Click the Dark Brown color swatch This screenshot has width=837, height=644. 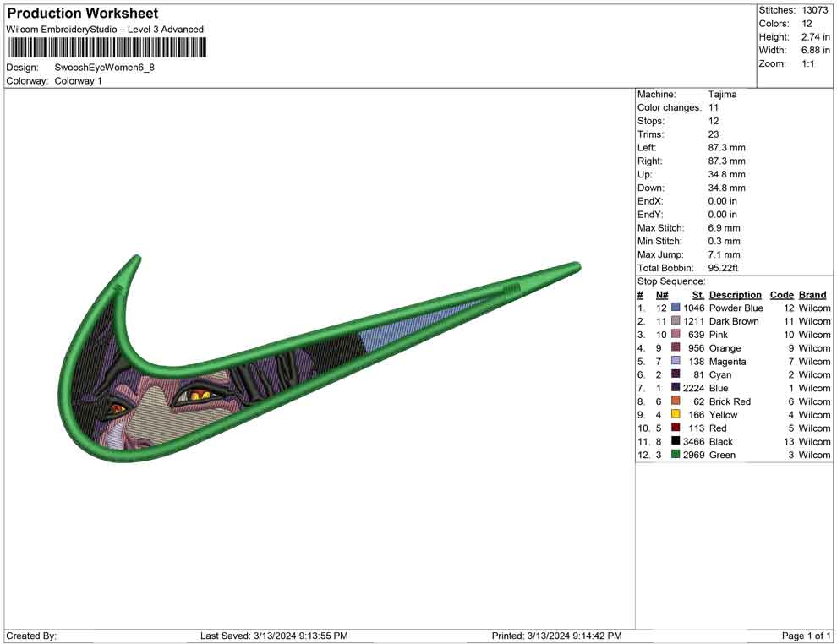pyautogui.click(x=676, y=320)
